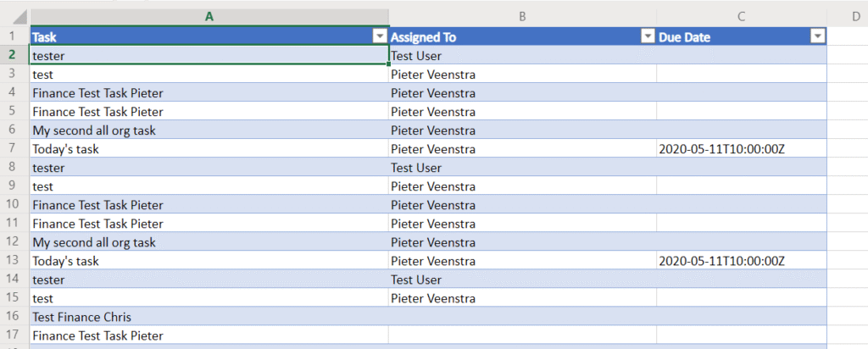868x349 pixels.
Task: Select Finance Test Task Pieter in row 17
Action: (209, 335)
